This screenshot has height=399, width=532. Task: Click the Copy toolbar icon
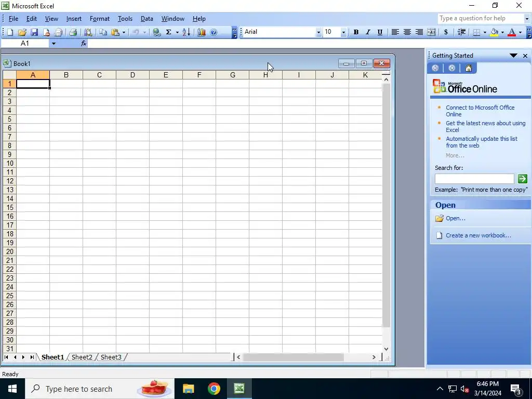[x=103, y=32]
